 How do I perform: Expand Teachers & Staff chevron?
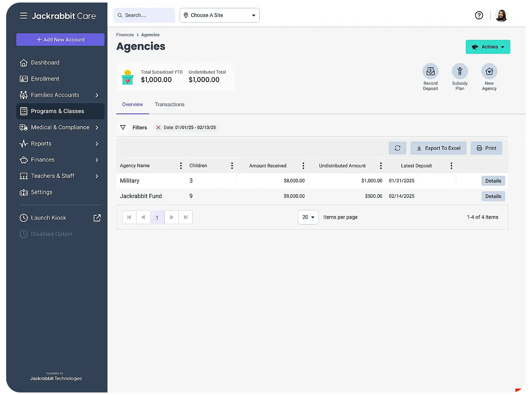pos(97,176)
